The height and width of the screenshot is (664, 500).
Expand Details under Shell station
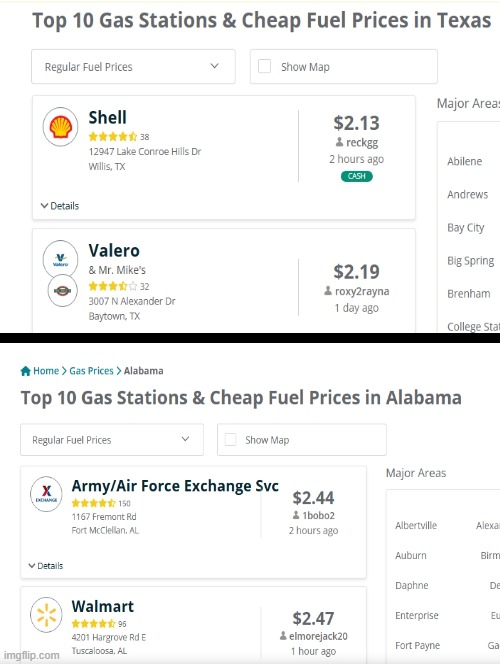click(x=60, y=206)
